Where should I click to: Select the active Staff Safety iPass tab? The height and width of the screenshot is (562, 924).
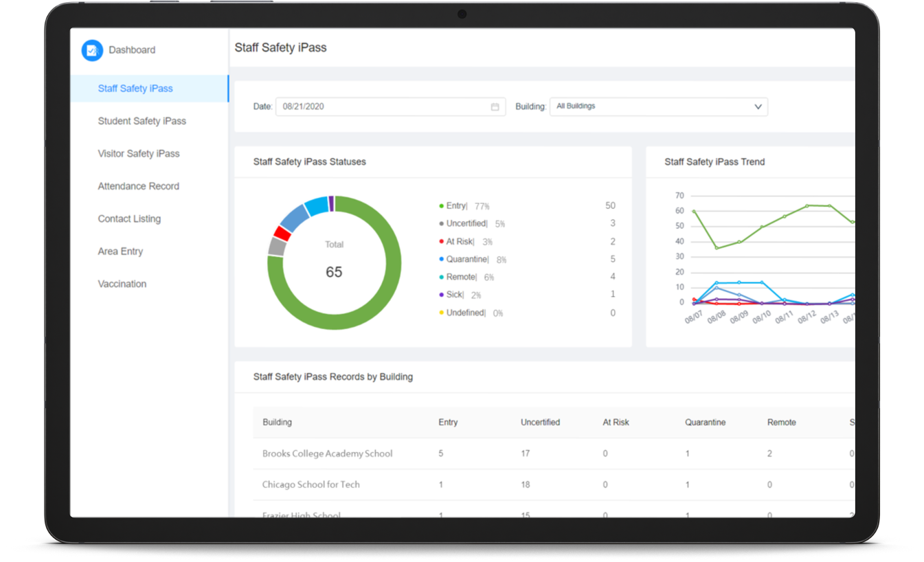[135, 89]
